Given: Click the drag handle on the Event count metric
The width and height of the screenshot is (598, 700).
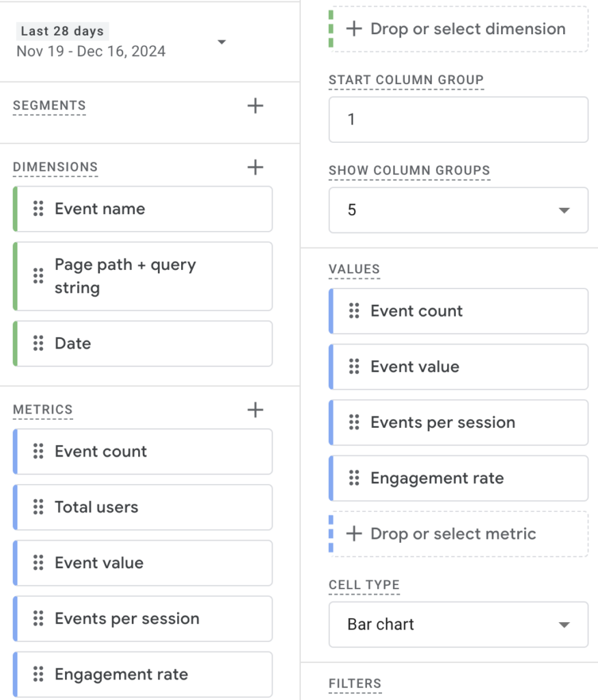Looking at the screenshot, I should pyautogui.click(x=38, y=451).
